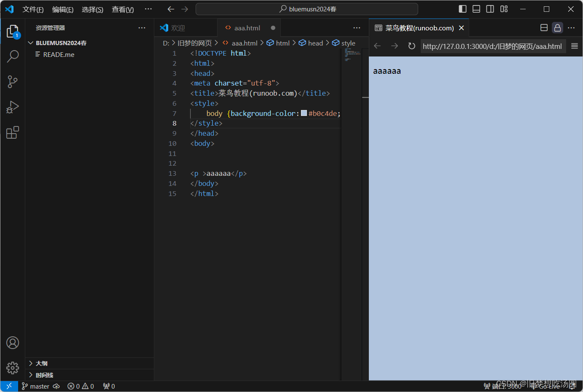Screen dimensions: 583x392
Task: Select breadcrumb html element
Action: click(278, 43)
